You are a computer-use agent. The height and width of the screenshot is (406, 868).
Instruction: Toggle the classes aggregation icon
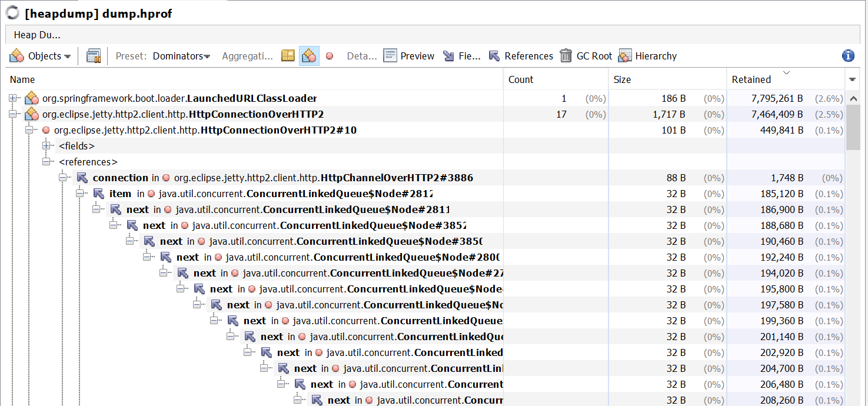(x=309, y=56)
